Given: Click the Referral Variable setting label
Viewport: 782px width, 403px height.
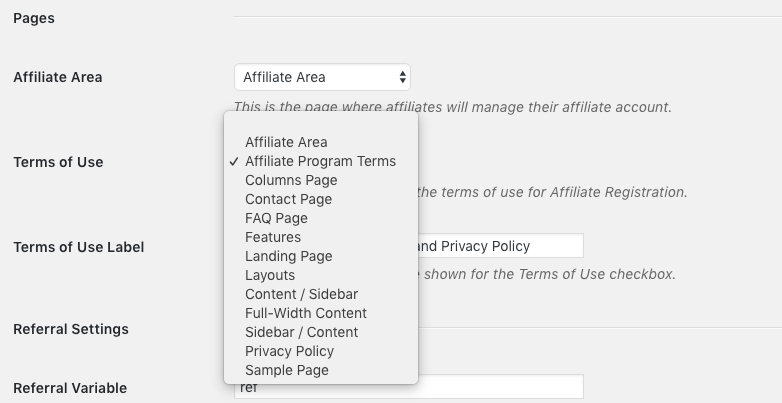Looking at the screenshot, I should click(x=70, y=388).
